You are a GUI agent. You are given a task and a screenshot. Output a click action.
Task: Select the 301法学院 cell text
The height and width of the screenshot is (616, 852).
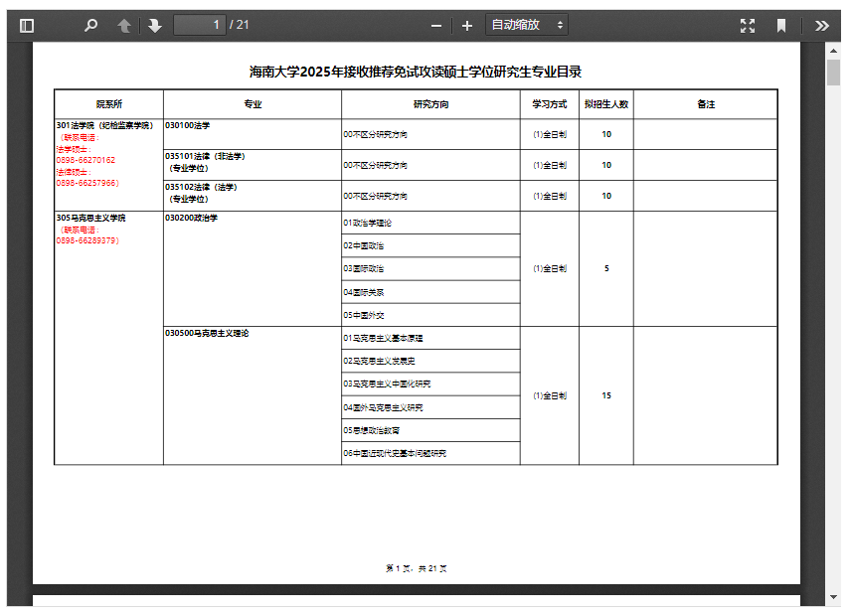[x=104, y=125]
